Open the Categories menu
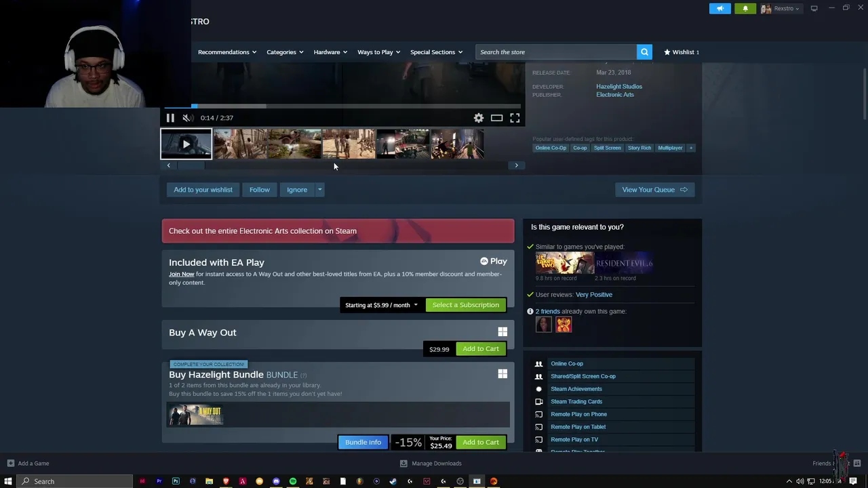Screen dimensions: 868x488 (285, 52)
